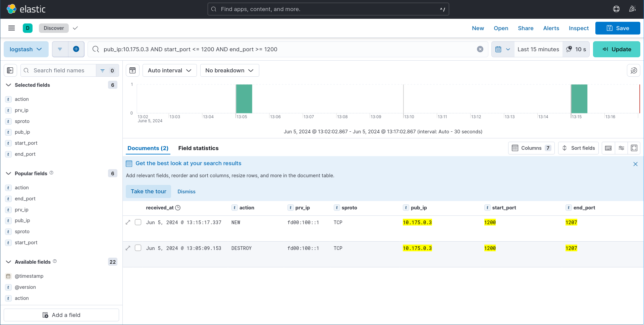
Task: Click the 13:15 histogram bar
Action: point(579,99)
